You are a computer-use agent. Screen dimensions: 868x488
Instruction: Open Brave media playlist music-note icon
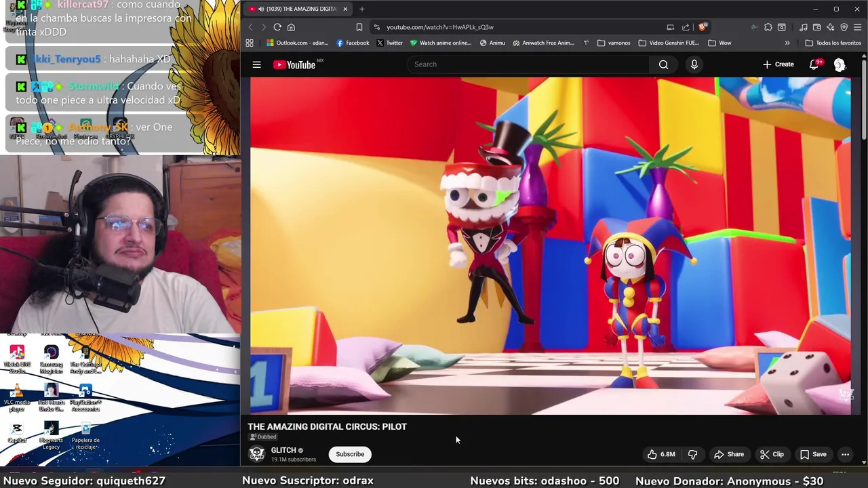coord(803,27)
